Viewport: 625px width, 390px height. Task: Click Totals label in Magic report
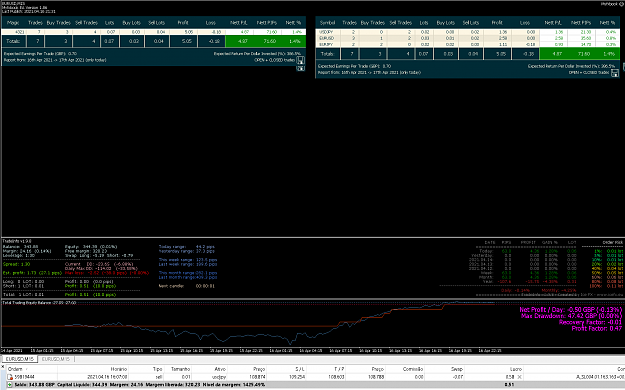[13, 41]
